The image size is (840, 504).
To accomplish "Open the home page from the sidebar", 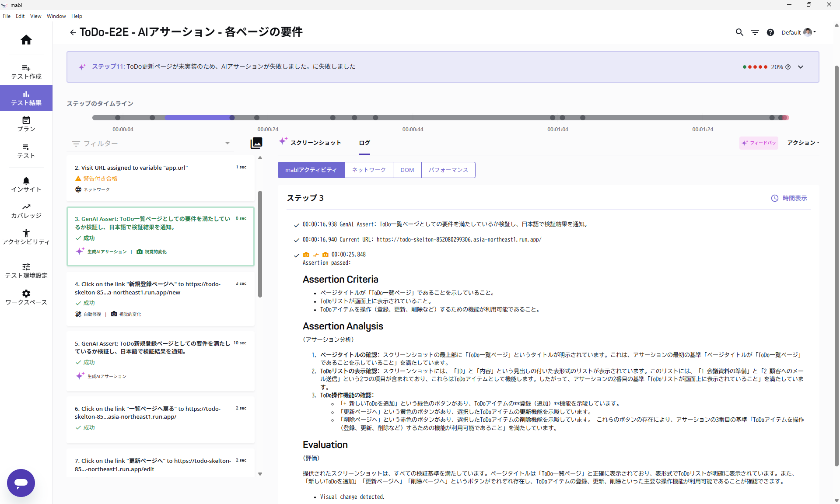I will point(26,40).
